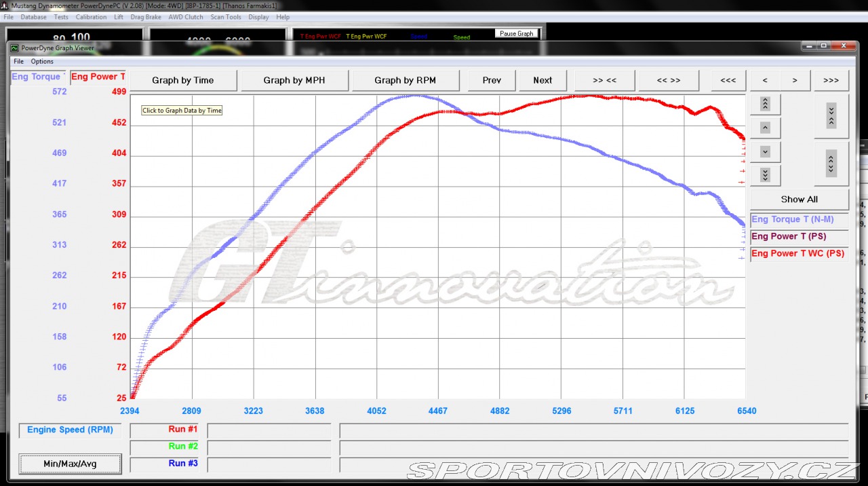Click Graph by Time button
The image size is (868, 486).
pos(183,80)
